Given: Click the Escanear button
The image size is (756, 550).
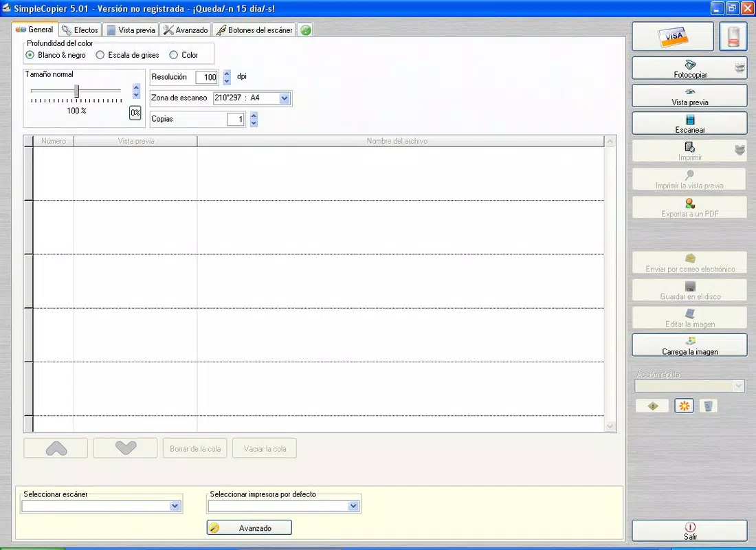Looking at the screenshot, I should 689,124.
